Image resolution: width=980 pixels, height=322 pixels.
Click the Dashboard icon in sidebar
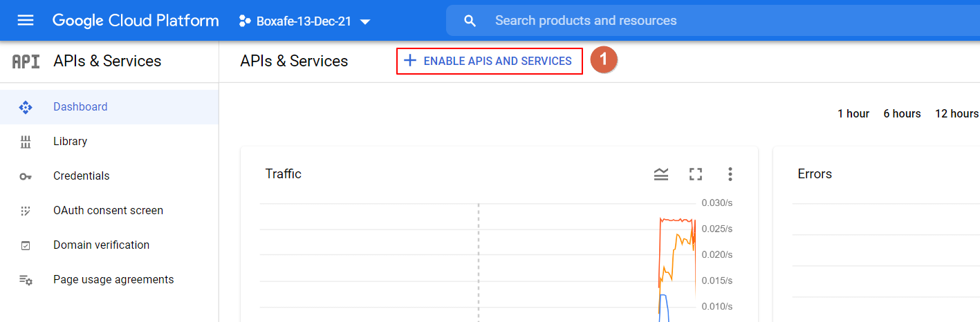[26, 107]
